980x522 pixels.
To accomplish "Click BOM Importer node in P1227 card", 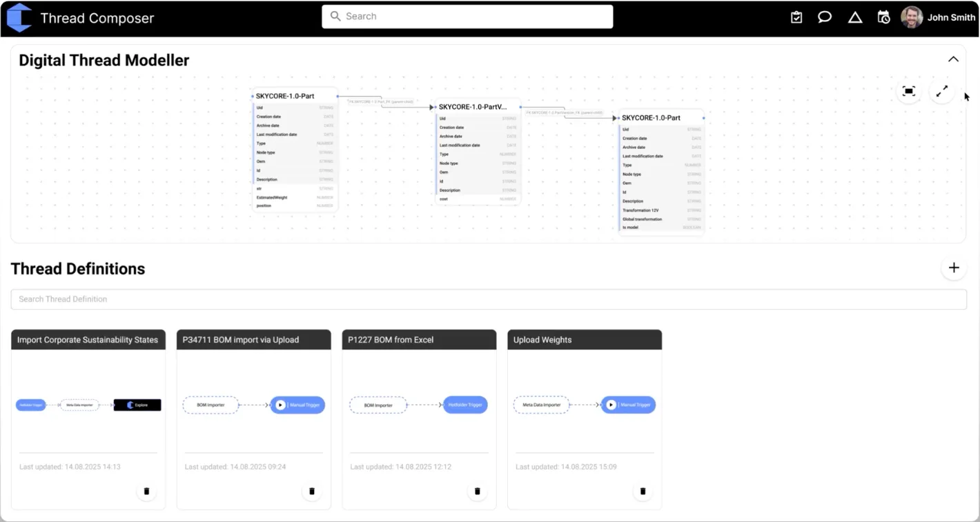I will coord(378,405).
